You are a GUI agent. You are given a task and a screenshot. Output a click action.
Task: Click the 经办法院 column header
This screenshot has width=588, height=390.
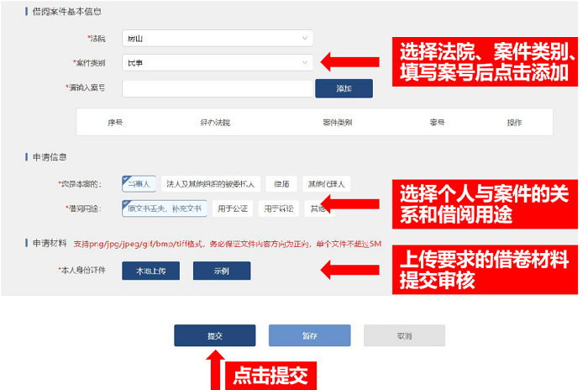point(215,122)
